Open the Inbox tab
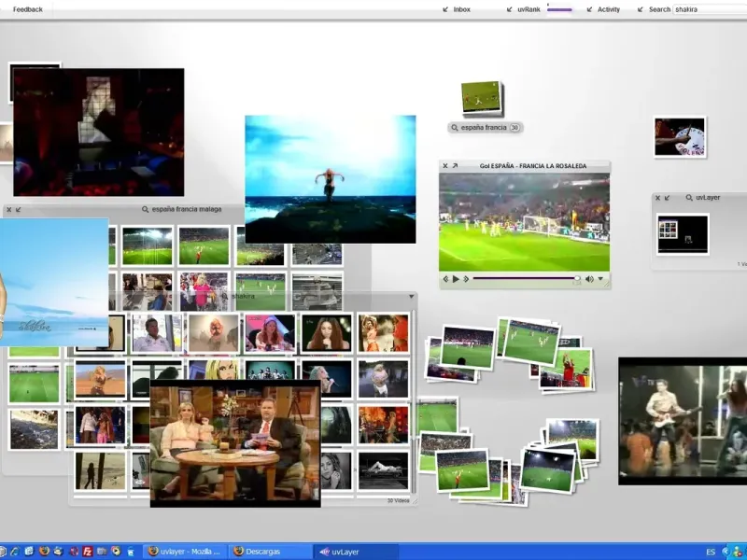This screenshot has height=560, width=747. coord(461,9)
